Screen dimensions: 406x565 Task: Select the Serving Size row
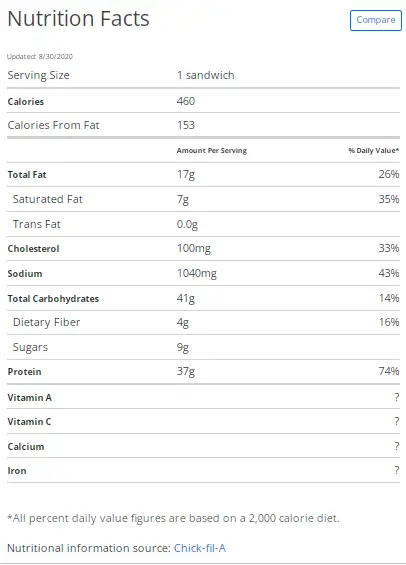pyautogui.click(x=203, y=75)
